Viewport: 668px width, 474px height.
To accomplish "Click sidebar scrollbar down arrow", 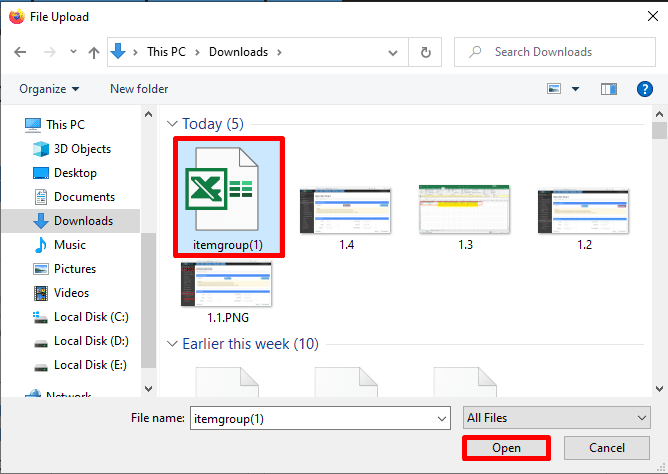I will tap(148, 388).
